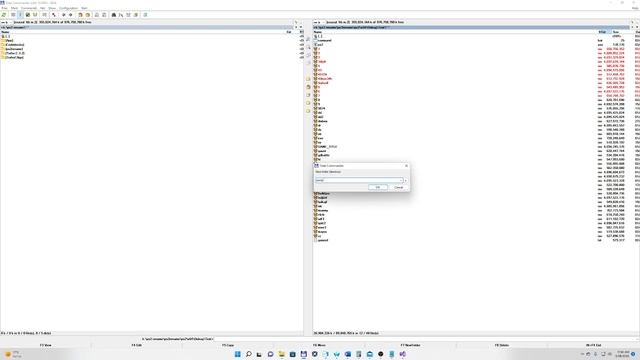
Task: Open the Mark menu
Action: 14,8
